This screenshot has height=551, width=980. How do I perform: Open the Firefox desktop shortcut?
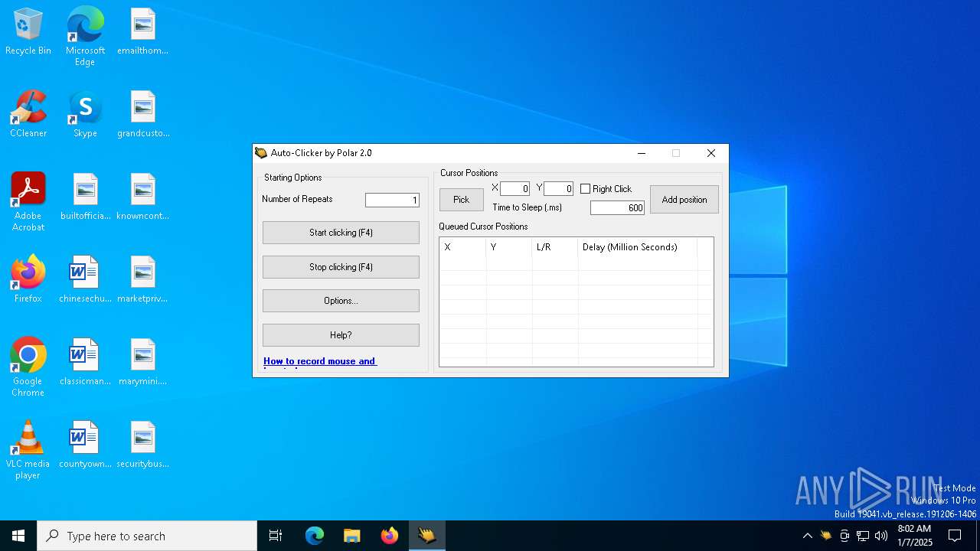coord(28,280)
